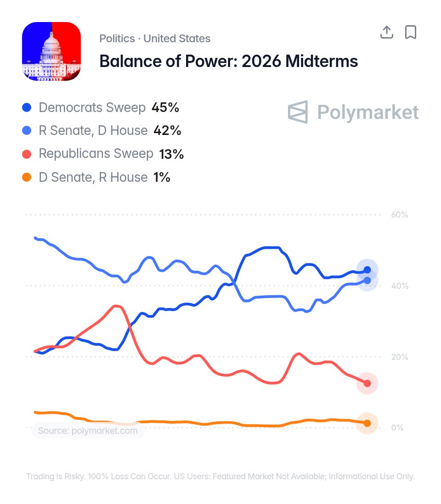Select the Republicans Sweep 13% legend entry

coord(103,154)
